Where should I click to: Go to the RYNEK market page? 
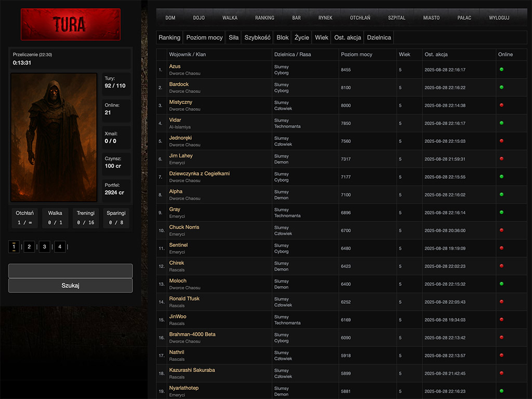(325, 18)
